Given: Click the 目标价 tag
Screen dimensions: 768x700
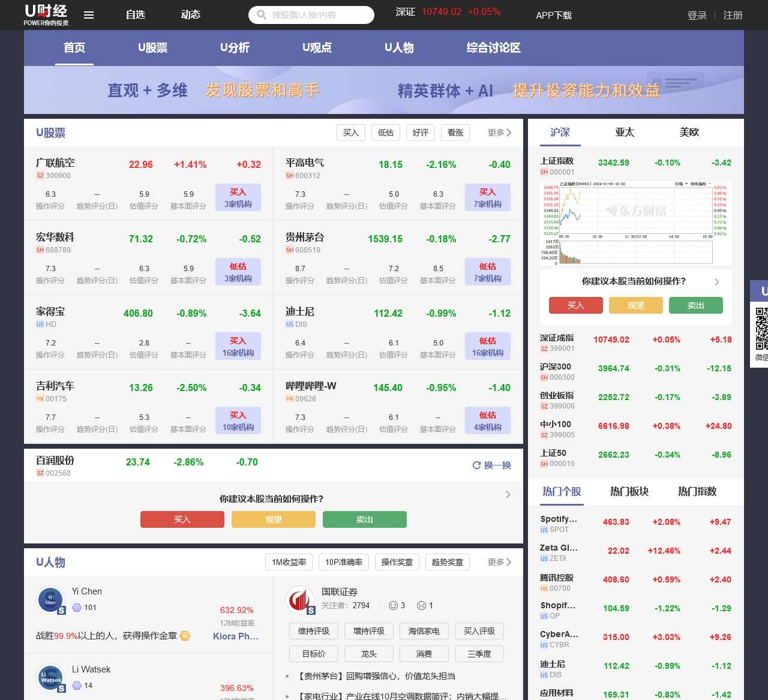Looking at the screenshot, I should pyautogui.click(x=314, y=654).
